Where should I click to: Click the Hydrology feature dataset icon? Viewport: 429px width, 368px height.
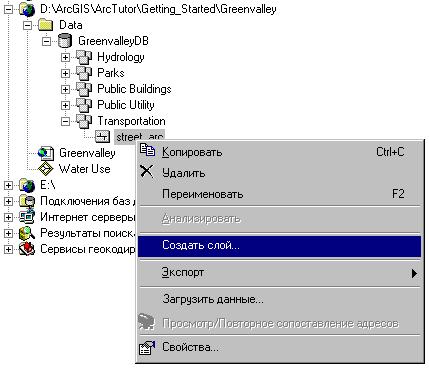point(84,57)
